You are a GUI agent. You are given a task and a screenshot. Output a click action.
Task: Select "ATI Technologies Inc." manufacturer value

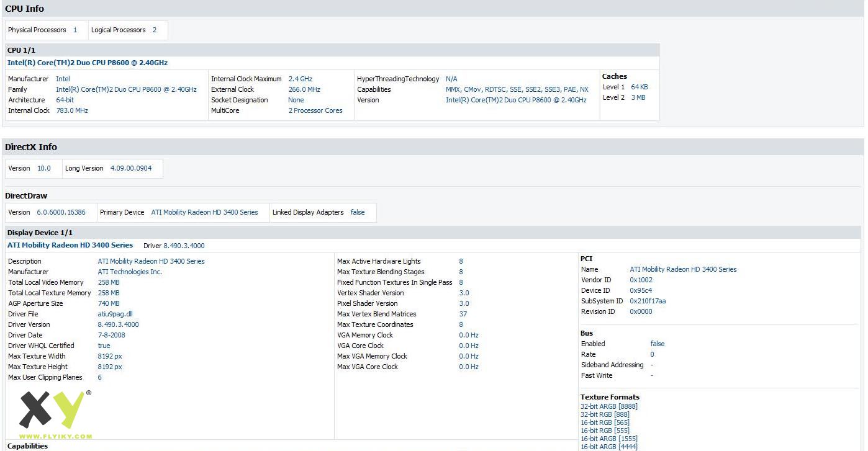coord(130,272)
